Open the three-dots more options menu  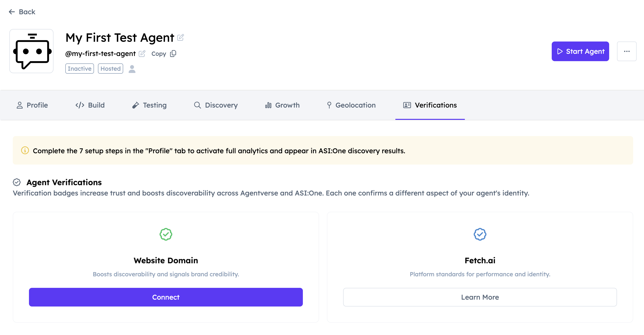click(x=626, y=51)
